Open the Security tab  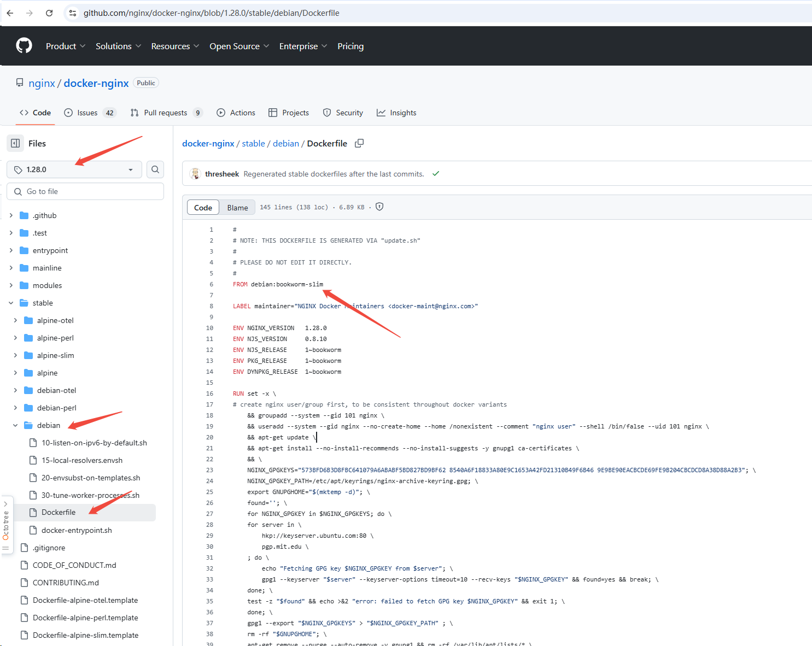coord(343,113)
